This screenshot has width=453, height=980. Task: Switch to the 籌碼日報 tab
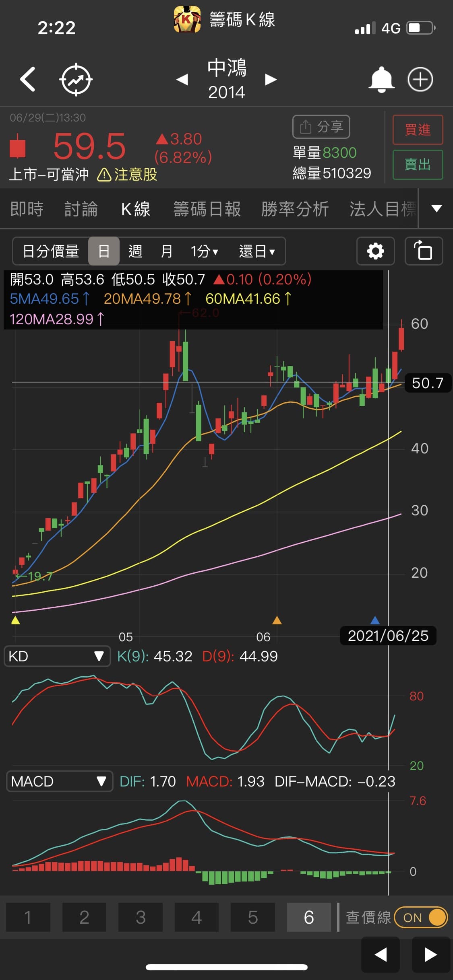coord(207,209)
